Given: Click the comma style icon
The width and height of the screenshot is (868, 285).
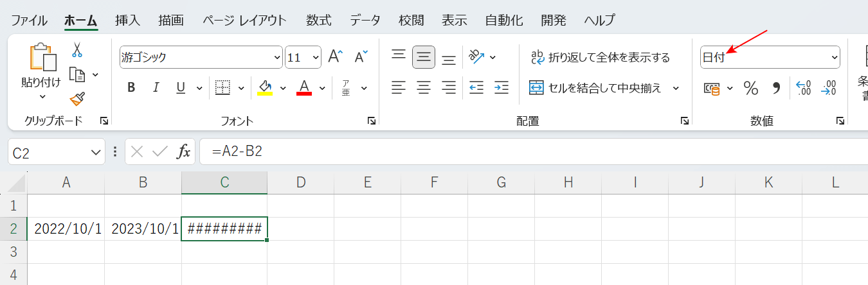Looking at the screenshot, I should point(776,88).
